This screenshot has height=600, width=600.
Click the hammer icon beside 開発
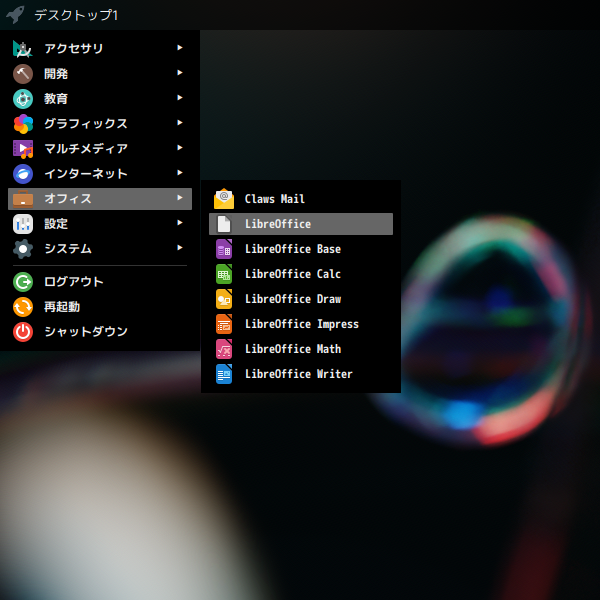pyautogui.click(x=23, y=74)
